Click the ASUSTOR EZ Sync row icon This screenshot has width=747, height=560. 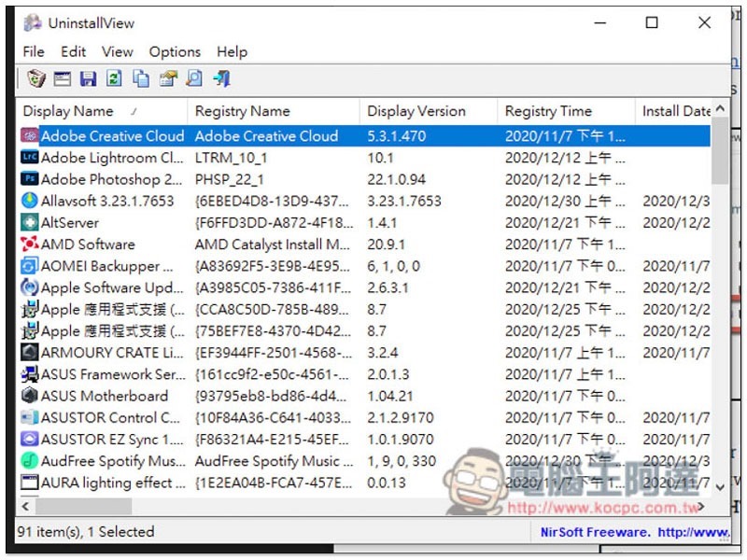(x=30, y=439)
